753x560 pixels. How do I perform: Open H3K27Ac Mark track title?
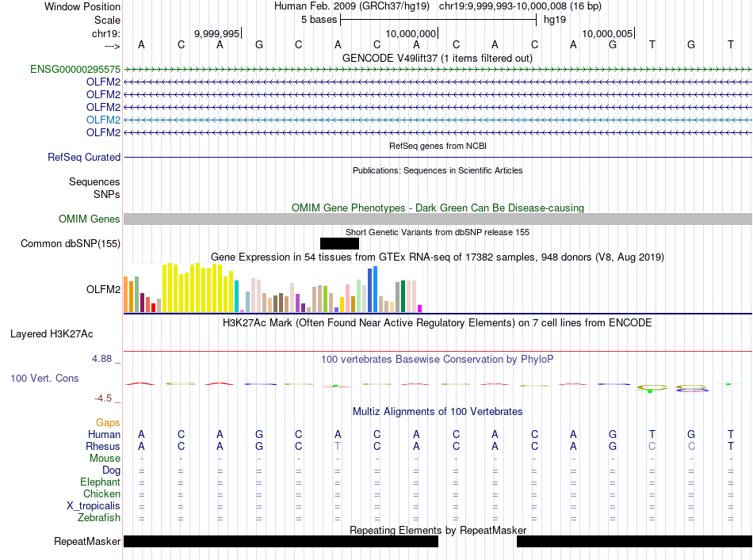[438, 322]
